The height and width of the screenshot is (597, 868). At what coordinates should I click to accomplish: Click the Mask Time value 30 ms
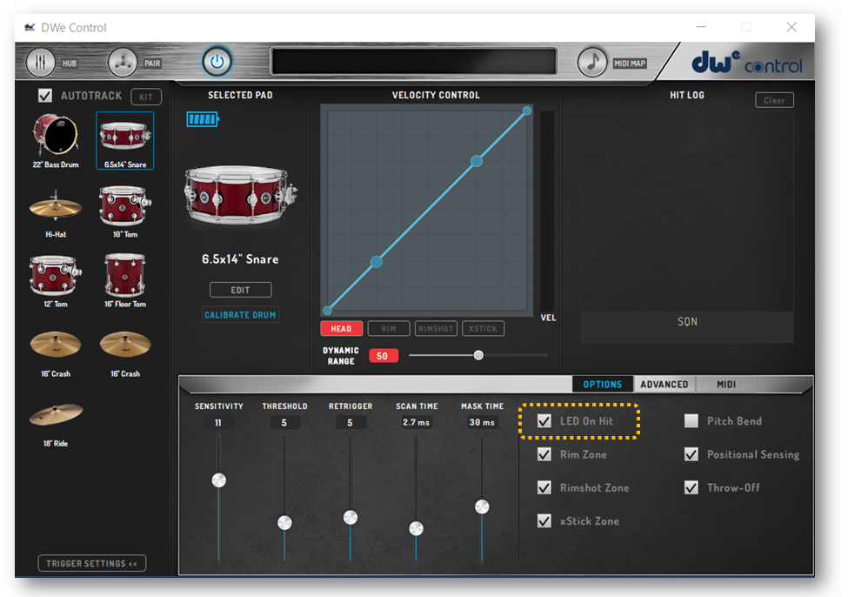[482, 423]
